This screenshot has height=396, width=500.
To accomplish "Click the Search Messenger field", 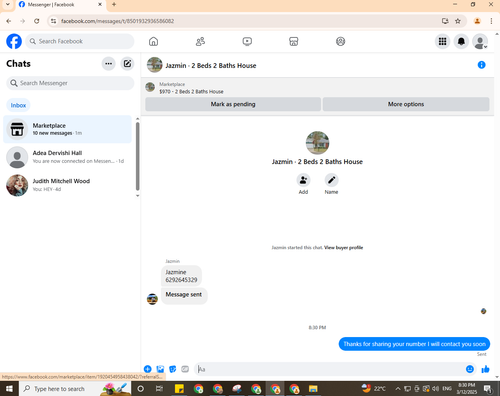I will point(70,83).
